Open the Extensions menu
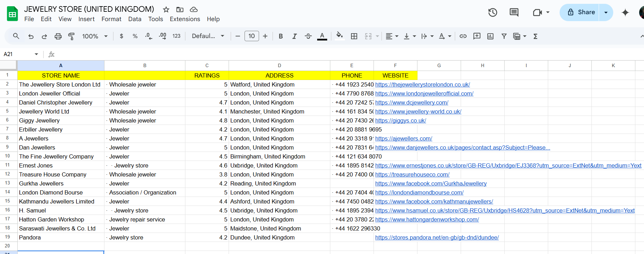 [x=185, y=19]
